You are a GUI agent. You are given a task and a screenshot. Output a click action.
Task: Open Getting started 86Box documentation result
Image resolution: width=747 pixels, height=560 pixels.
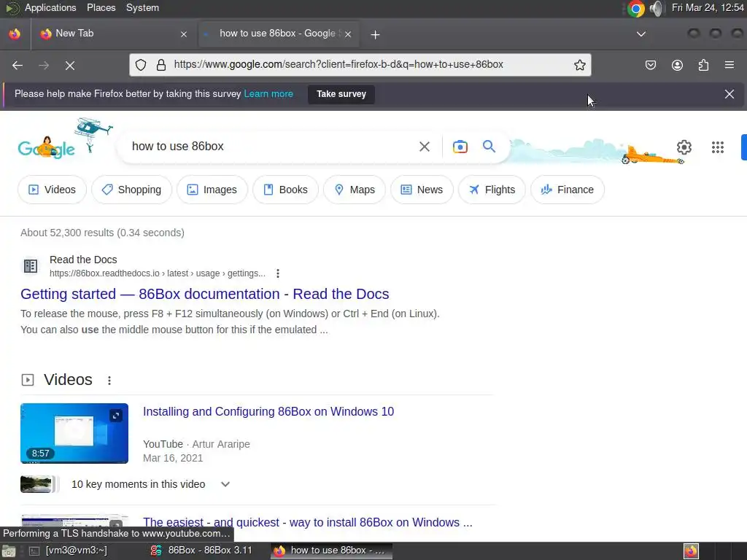pyautogui.click(x=205, y=294)
